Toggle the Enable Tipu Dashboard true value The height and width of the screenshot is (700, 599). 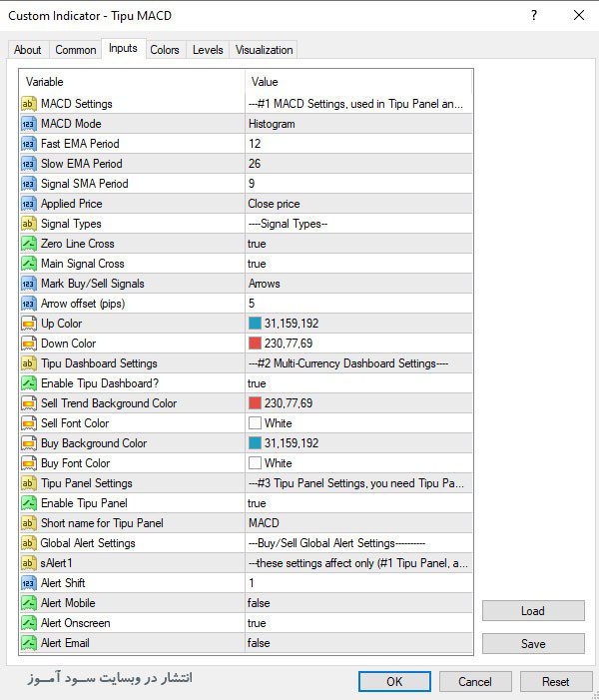tap(257, 383)
